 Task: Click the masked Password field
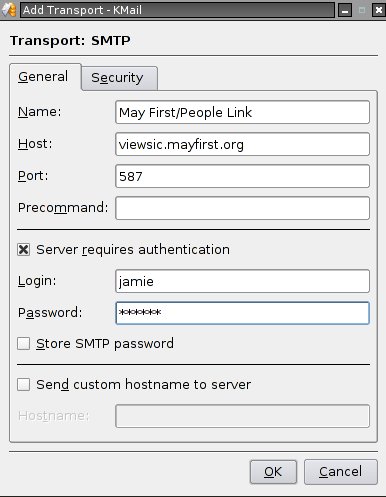(242, 313)
